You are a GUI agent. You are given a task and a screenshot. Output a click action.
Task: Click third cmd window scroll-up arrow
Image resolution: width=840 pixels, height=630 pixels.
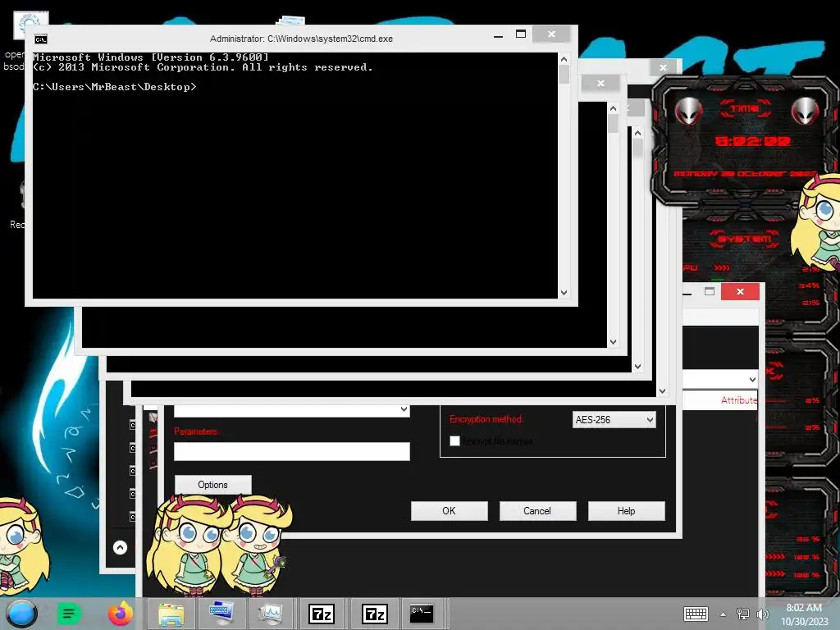(x=637, y=132)
